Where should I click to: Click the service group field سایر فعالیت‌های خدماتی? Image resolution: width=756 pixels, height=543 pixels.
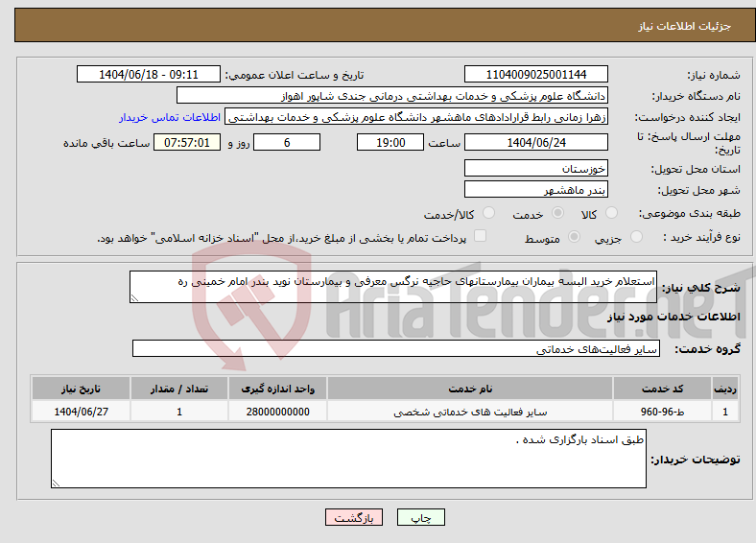tap(396, 348)
